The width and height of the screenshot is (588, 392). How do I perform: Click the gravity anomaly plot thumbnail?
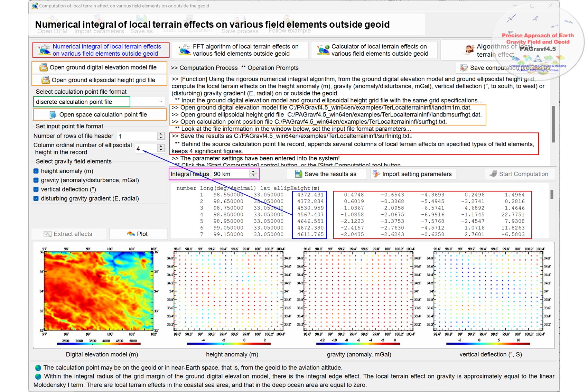click(x=359, y=292)
